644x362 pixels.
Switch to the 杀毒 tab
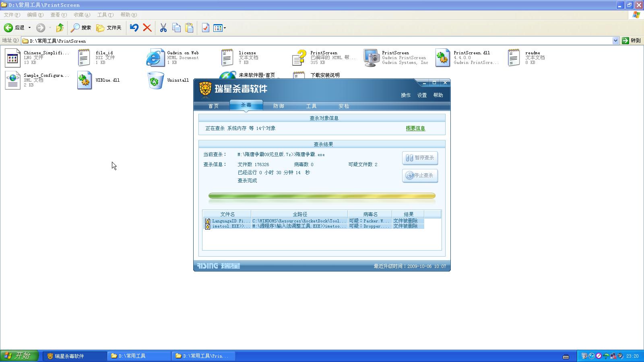click(246, 105)
